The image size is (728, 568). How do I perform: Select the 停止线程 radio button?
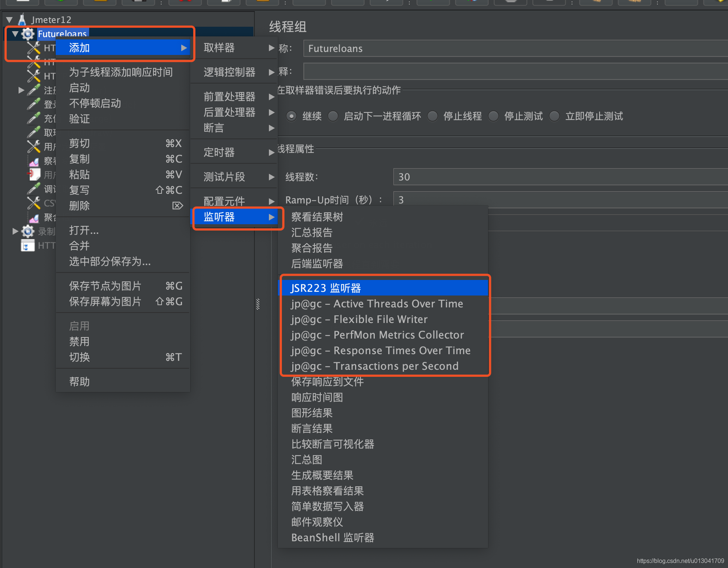433,116
